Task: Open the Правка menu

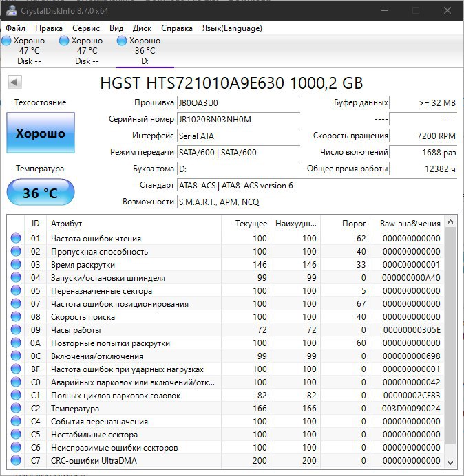Action: tap(49, 28)
